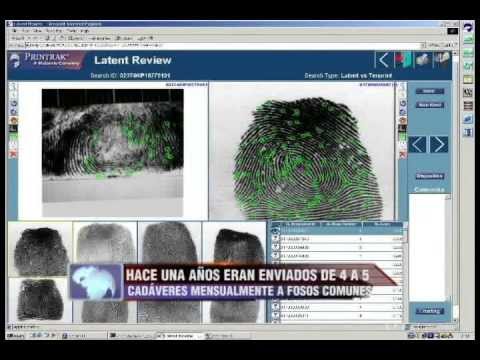
Task: Open the View menu in browser
Action: click(38, 31)
